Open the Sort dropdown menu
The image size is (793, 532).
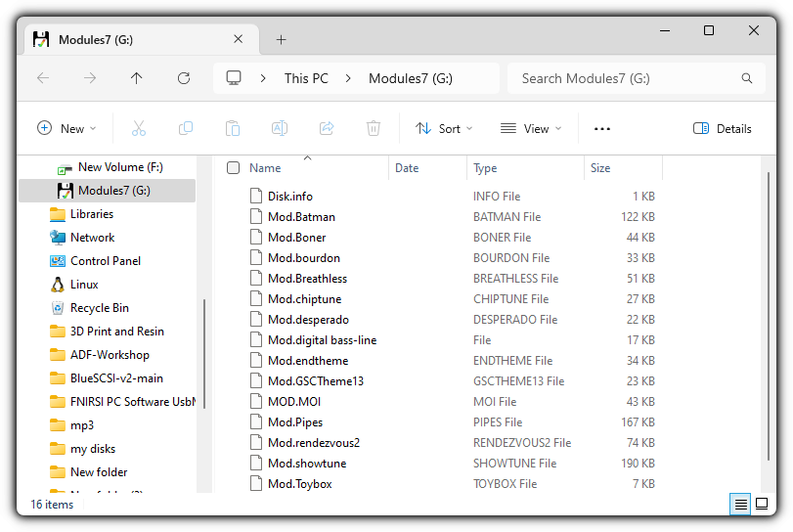pyautogui.click(x=444, y=129)
